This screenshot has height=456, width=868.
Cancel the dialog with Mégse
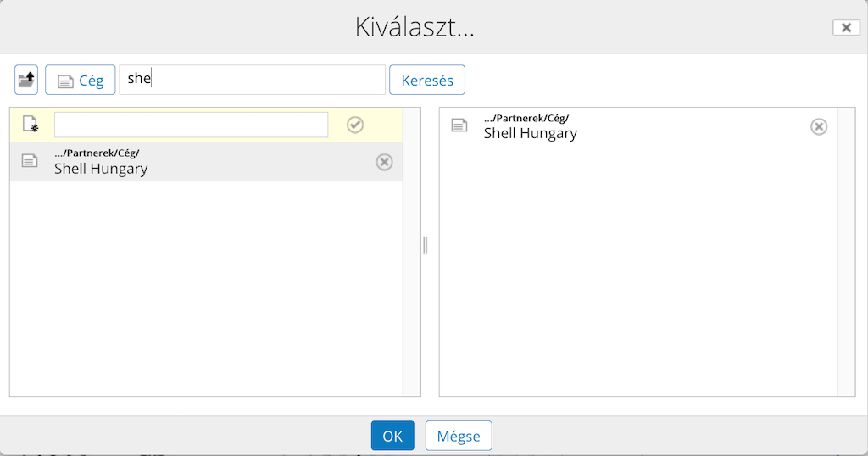coord(459,436)
